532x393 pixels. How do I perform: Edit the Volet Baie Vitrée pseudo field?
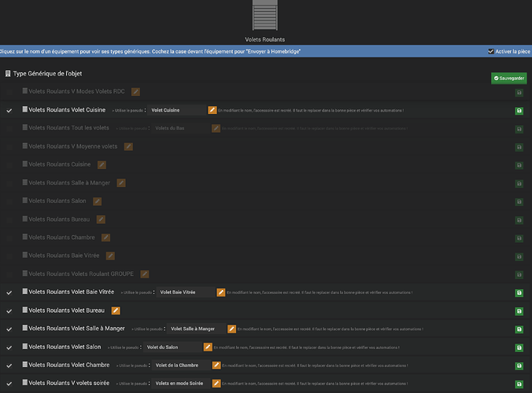pos(186,292)
